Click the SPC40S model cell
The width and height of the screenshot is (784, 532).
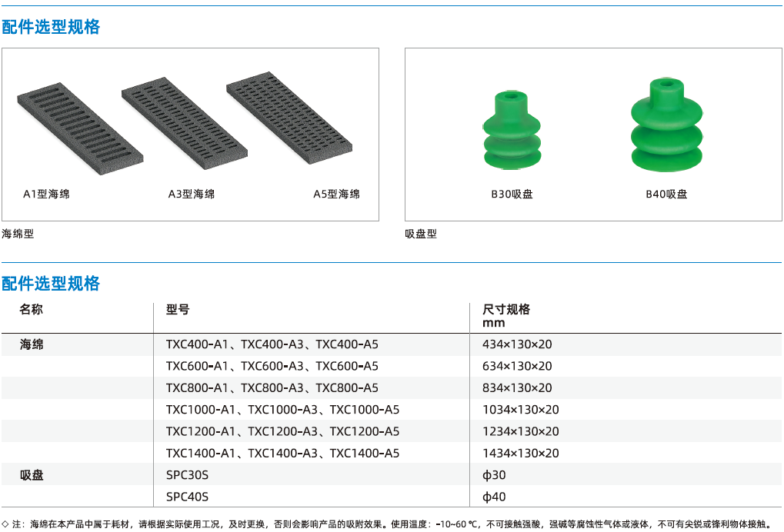(187, 497)
